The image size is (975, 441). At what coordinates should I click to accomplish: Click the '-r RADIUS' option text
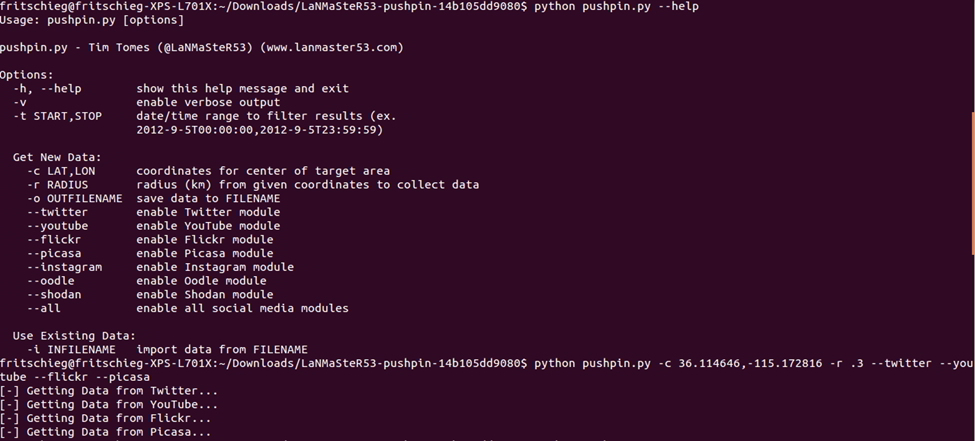point(57,185)
